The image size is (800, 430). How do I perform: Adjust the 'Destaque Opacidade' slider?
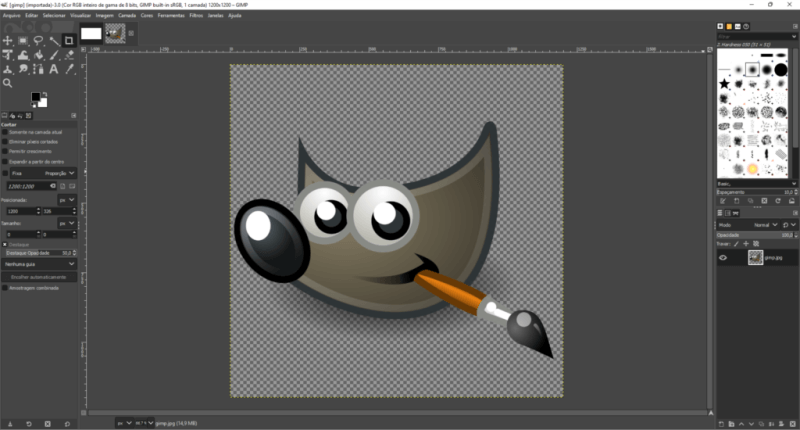click(x=39, y=253)
